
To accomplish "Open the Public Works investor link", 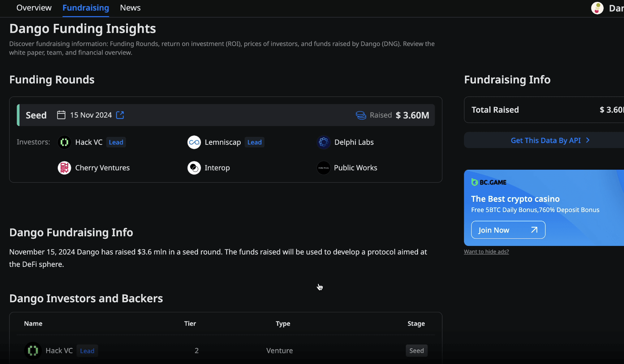I will (x=356, y=168).
